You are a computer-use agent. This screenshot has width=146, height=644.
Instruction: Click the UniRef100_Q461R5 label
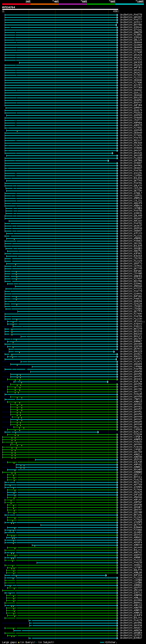[x=131, y=422]
